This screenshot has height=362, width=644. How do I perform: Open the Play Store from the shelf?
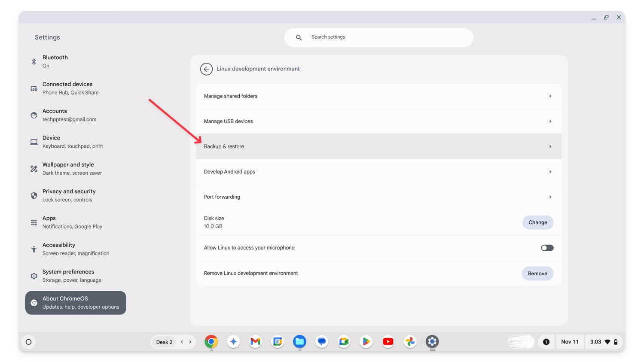(366, 342)
